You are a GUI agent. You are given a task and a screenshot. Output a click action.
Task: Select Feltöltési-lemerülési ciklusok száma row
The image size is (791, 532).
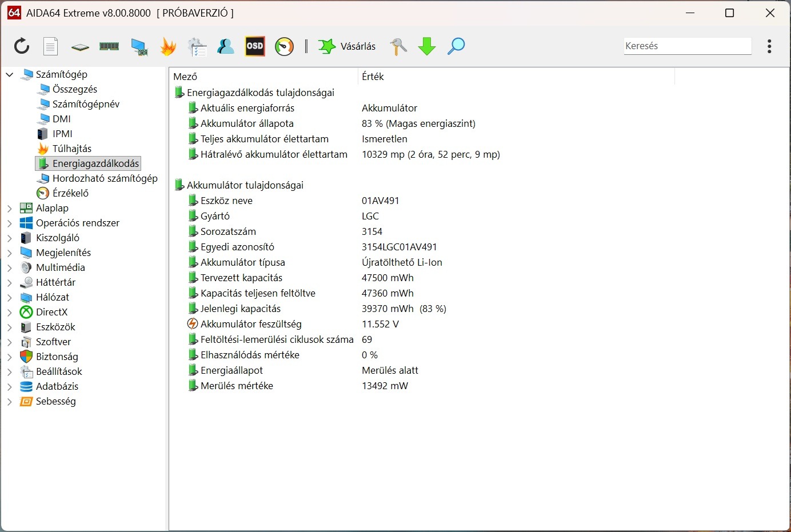pos(423,339)
